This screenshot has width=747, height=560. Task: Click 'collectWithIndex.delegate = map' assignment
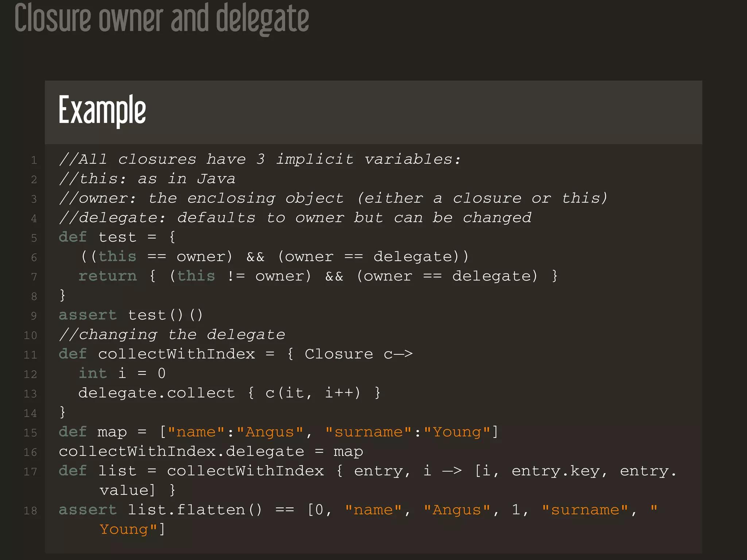(211, 452)
